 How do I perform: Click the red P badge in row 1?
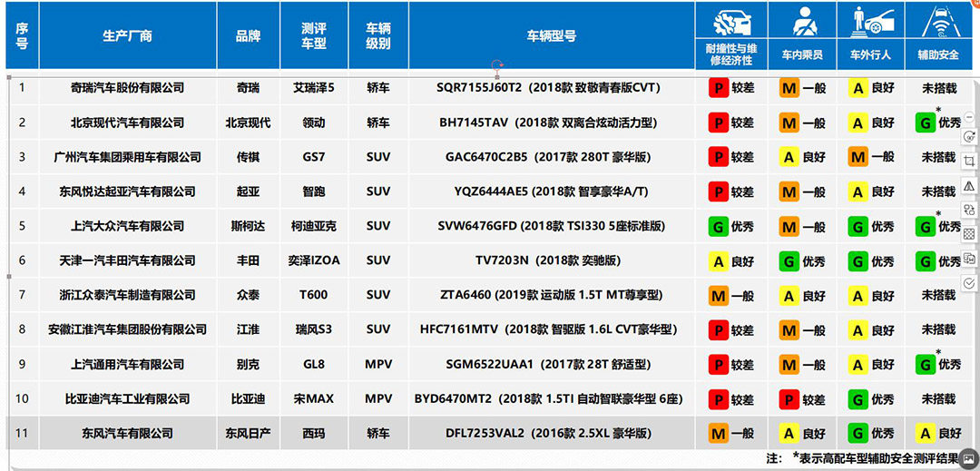click(x=719, y=88)
